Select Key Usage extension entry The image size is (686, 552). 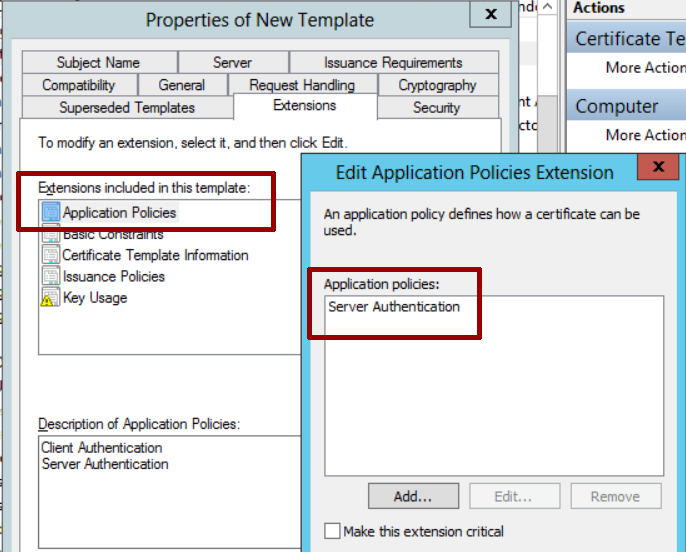click(95, 298)
